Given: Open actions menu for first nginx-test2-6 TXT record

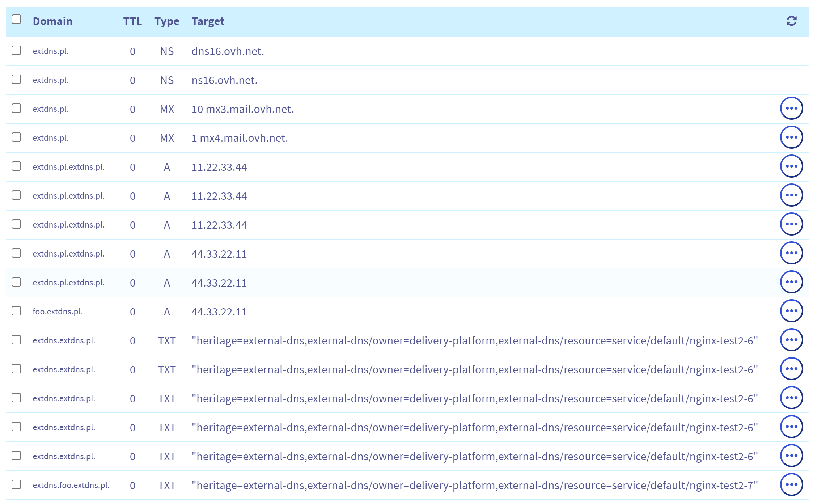Looking at the screenshot, I should [791, 340].
